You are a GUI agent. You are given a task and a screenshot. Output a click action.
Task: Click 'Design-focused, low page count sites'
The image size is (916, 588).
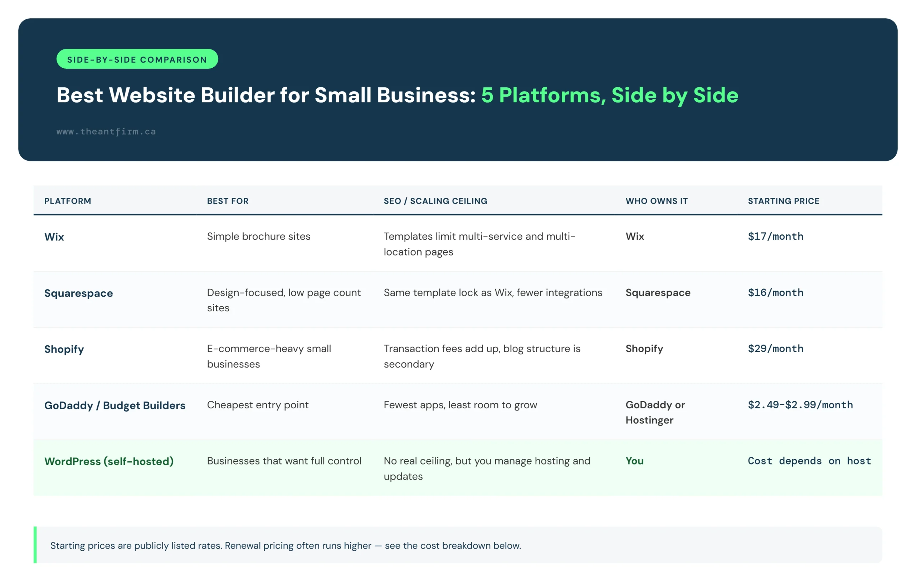pyautogui.click(x=284, y=300)
